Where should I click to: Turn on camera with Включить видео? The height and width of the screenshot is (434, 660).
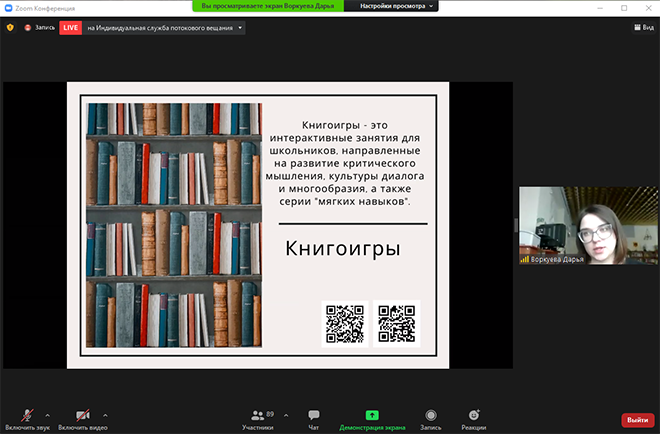click(81, 415)
